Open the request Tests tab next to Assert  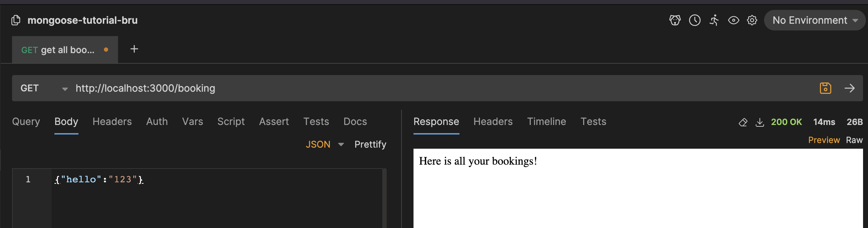tap(316, 121)
